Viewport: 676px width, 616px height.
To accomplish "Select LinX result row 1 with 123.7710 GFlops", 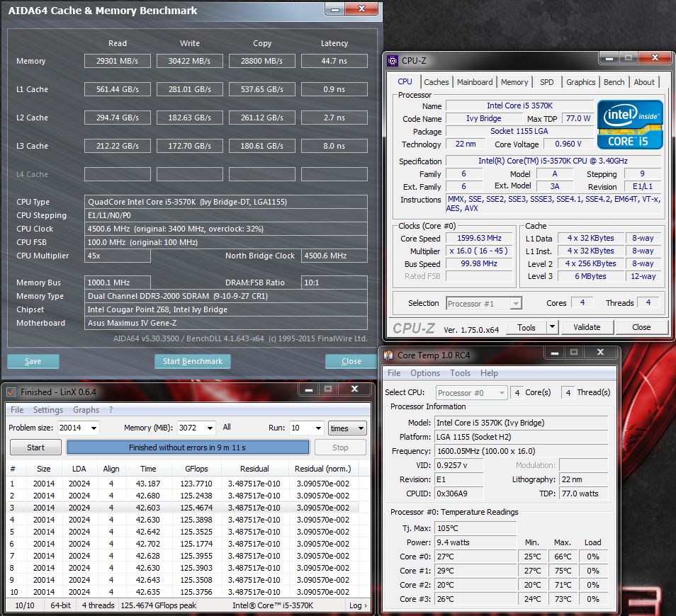I will [x=183, y=484].
